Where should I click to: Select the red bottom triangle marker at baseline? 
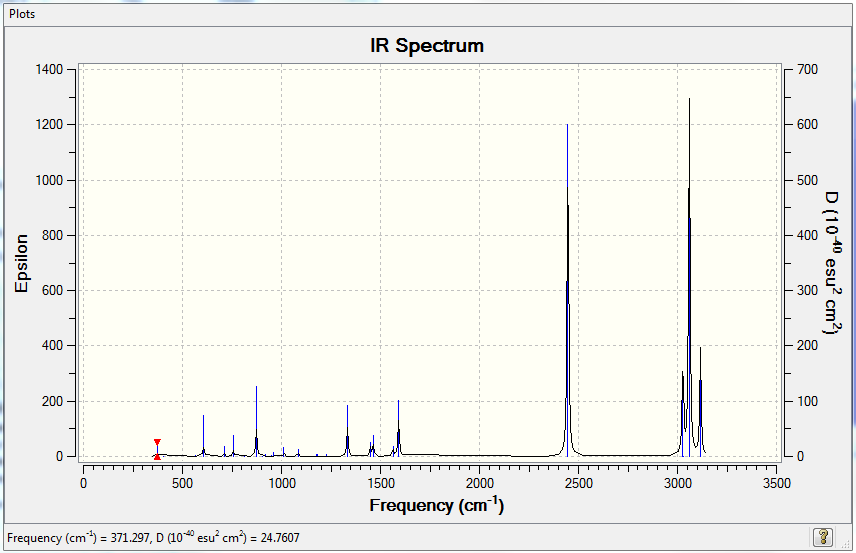[x=157, y=456]
